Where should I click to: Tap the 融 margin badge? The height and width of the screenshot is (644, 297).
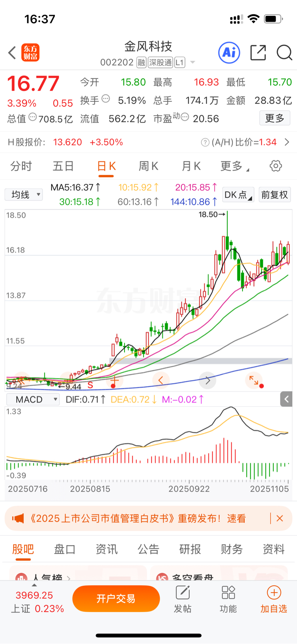click(x=141, y=62)
